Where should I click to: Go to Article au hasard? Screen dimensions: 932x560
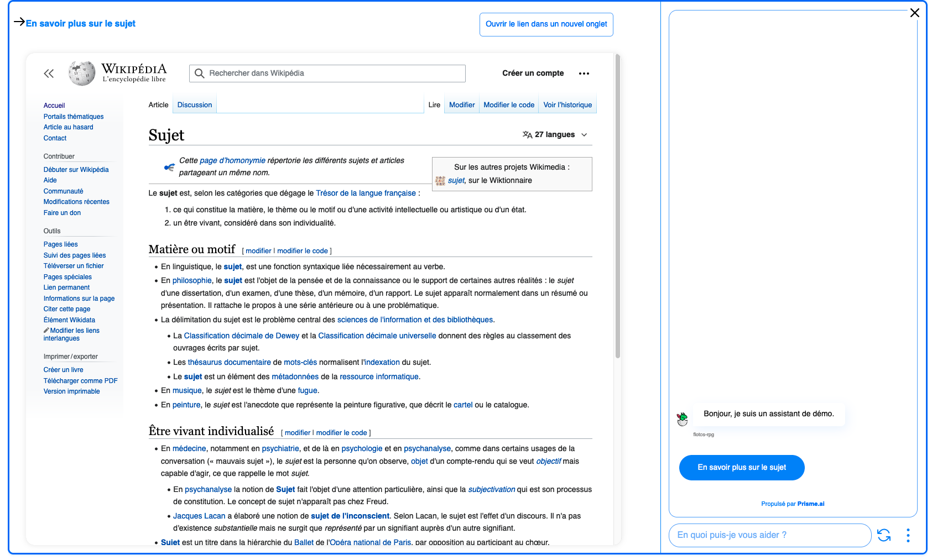click(69, 127)
